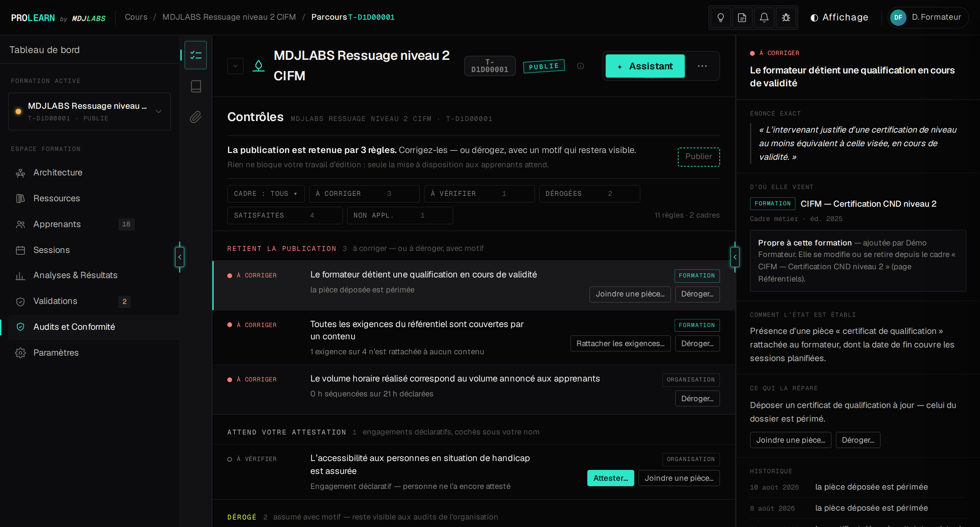Select the book rail icon
Image resolution: width=980 pixels, height=527 pixels.
pos(196,86)
